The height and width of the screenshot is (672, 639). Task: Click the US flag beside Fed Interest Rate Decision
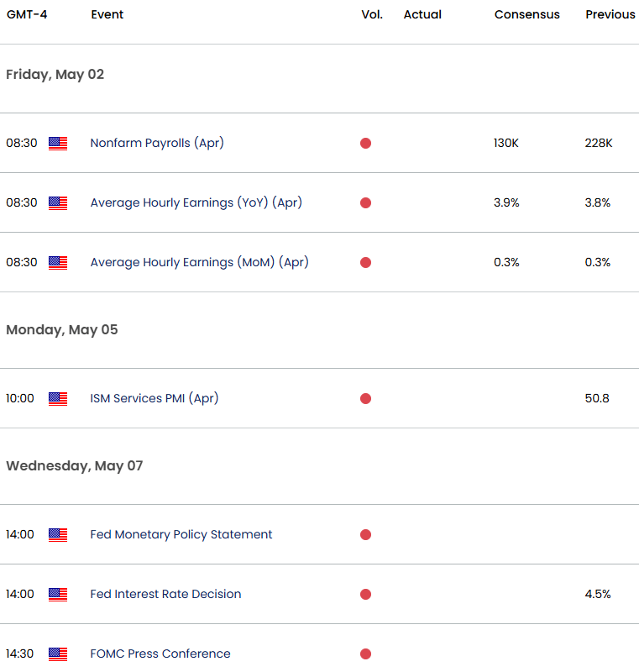57,594
